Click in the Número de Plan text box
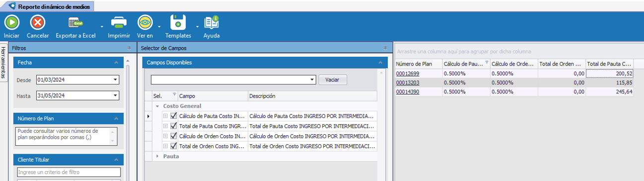 [x=67, y=136]
